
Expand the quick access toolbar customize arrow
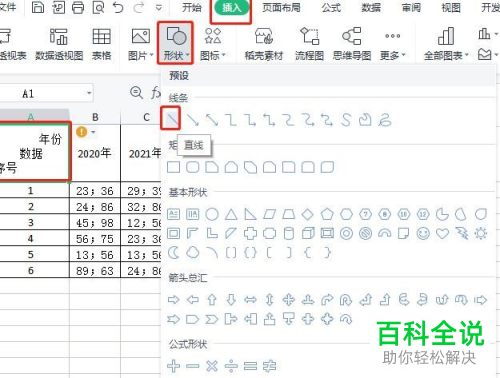tap(159, 7)
